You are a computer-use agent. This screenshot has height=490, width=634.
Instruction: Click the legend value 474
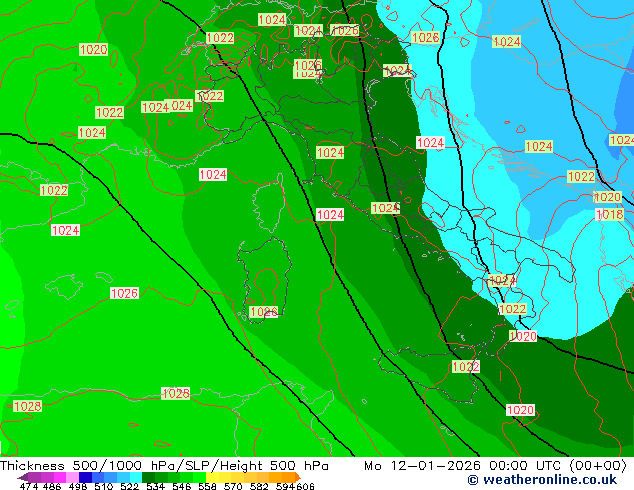[x=29, y=486]
